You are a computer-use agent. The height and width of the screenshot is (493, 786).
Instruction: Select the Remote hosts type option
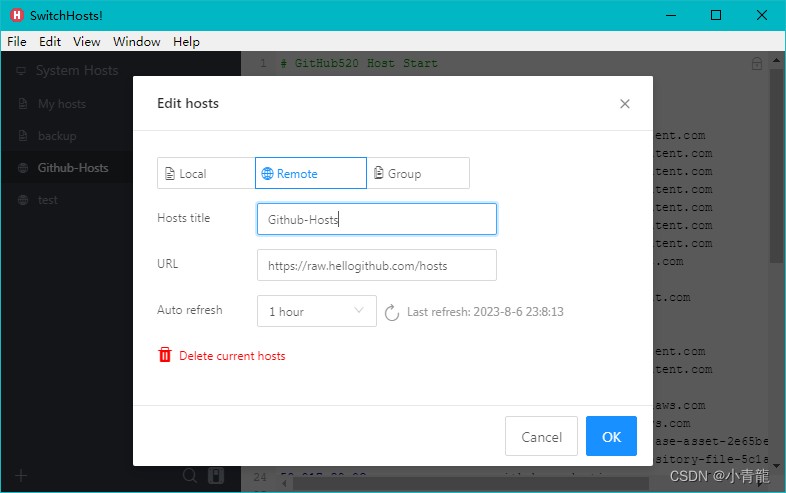311,173
